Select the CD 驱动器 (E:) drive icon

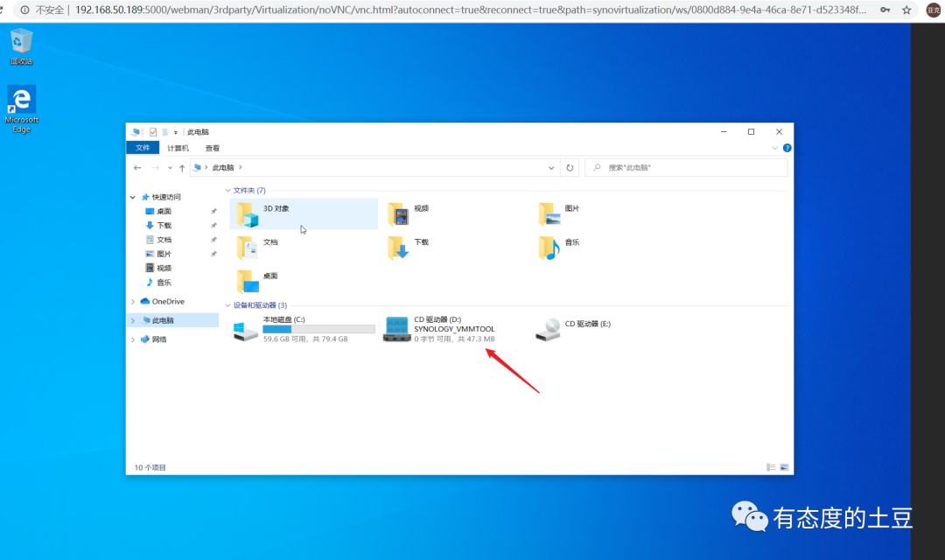click(548, 330)
